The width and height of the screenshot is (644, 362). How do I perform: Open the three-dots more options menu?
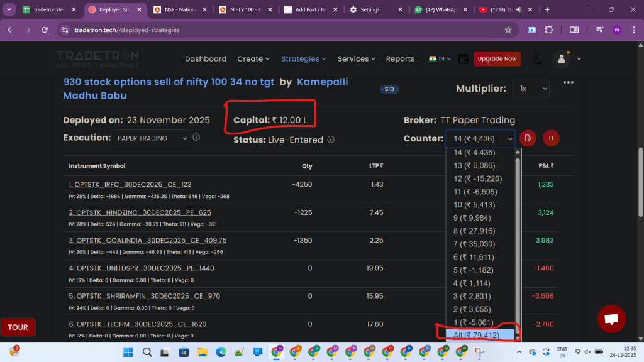click(569, 82)
